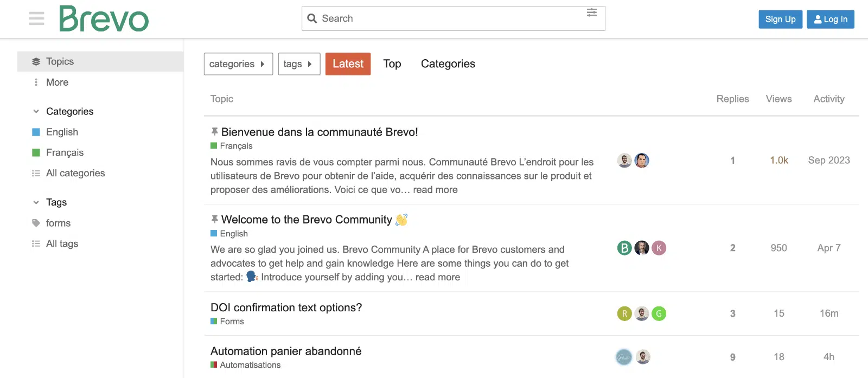
Task: Open topic Automation panier abandonné
Action: point(286,351)
